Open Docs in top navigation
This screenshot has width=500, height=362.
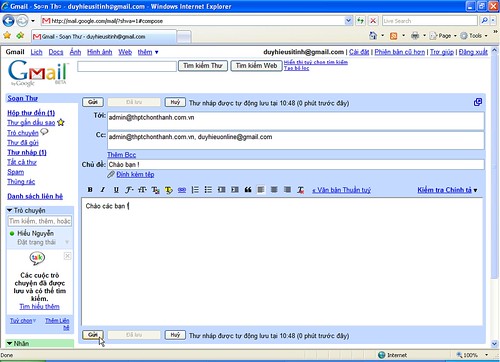56,52
